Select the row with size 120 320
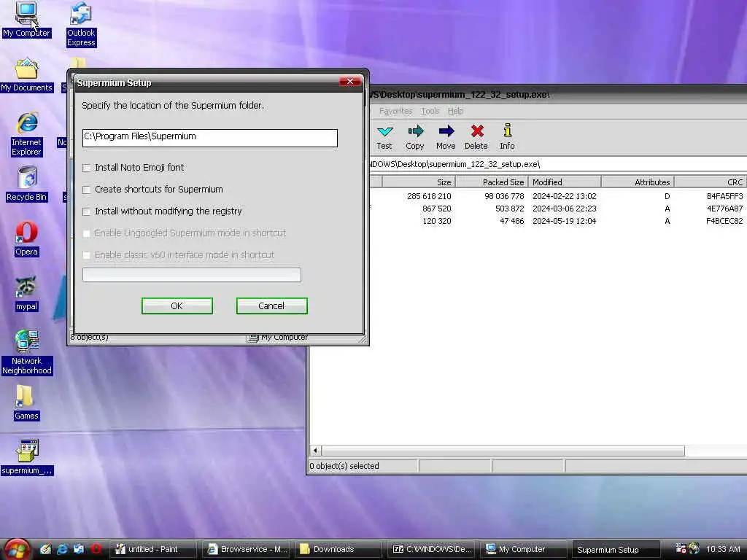The height and width of the screenshot is (560, 747). (x=557, y=221)
